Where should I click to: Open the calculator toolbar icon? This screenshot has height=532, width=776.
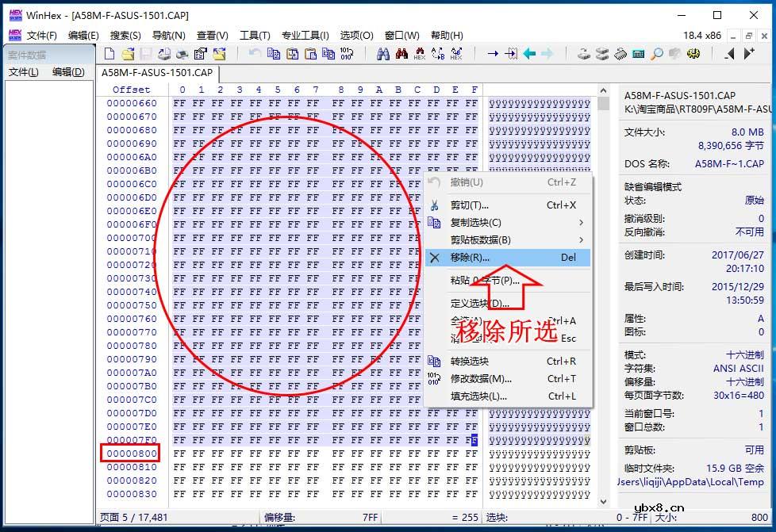[x=639, y=53]
